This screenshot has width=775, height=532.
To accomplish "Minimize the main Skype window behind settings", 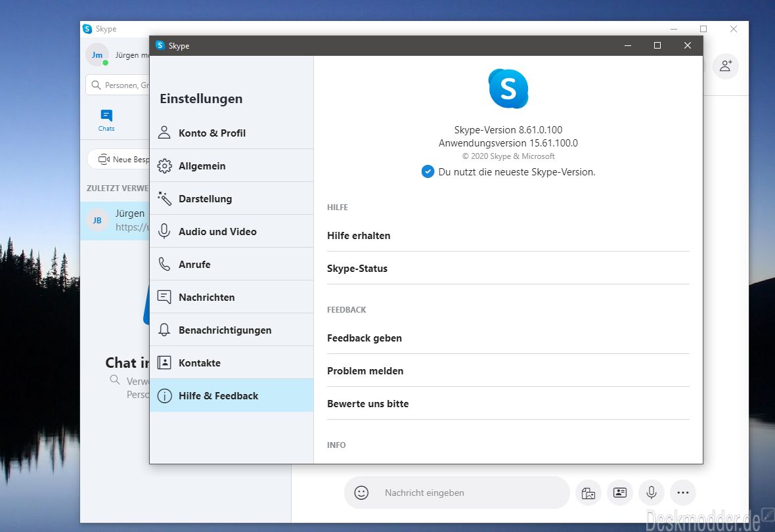I will click(x=674, y=29).
